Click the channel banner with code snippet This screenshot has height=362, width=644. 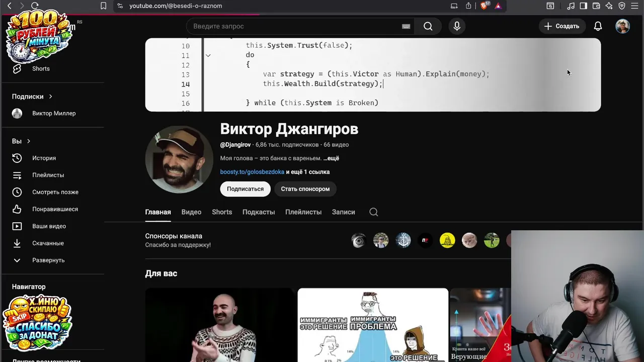pos(373,74)
